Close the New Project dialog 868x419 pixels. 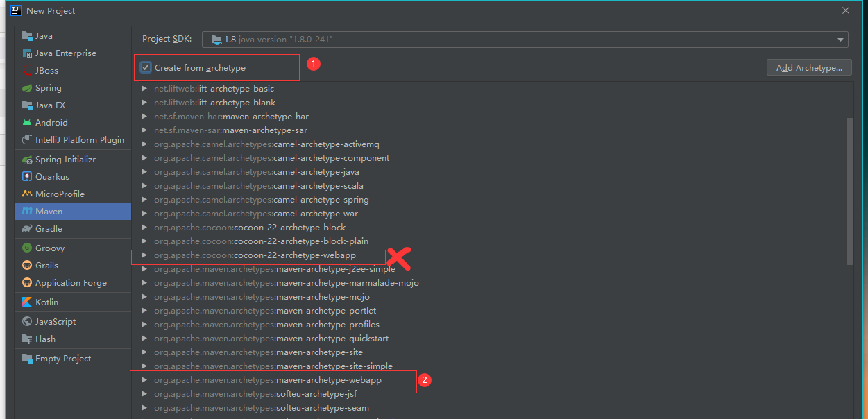[846, 10]
